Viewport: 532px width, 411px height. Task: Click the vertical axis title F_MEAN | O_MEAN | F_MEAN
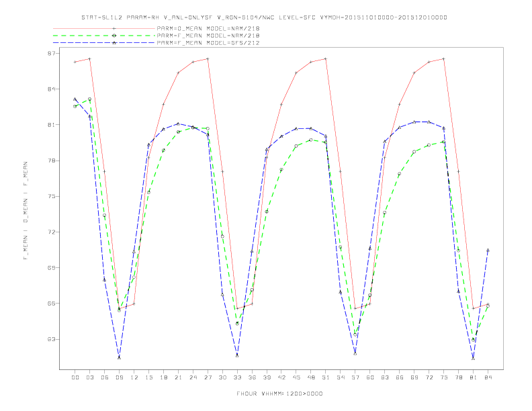tap(26, 211)
